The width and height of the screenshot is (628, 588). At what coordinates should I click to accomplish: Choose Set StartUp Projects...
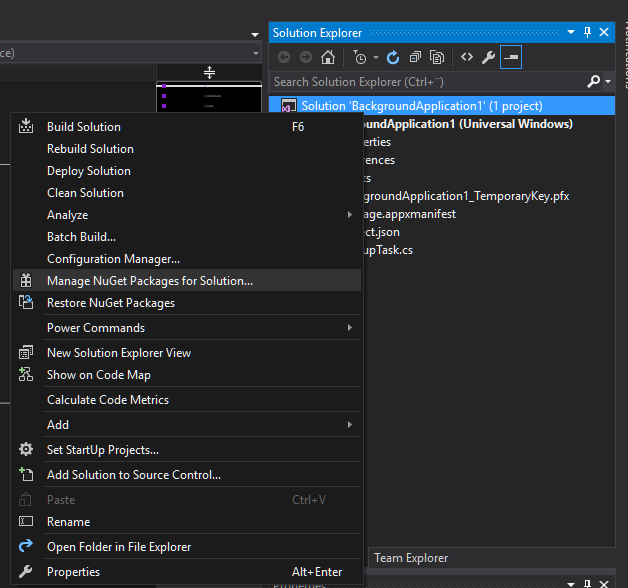coord(187,450)
